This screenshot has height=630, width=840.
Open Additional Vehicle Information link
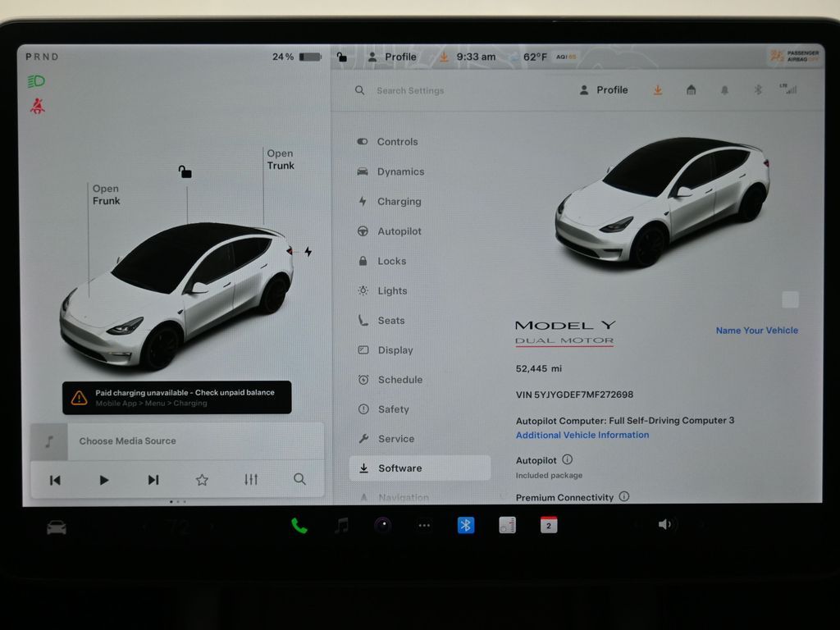pos(582,436)
